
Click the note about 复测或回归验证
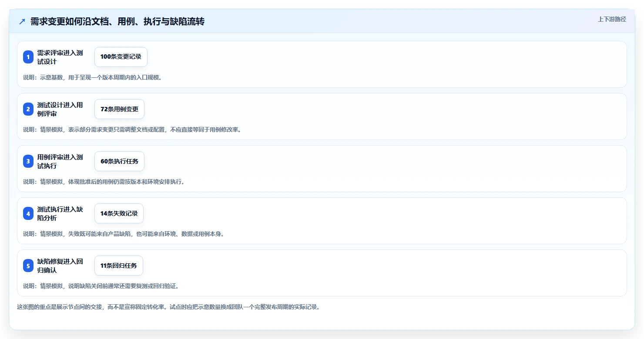(101, 286)
